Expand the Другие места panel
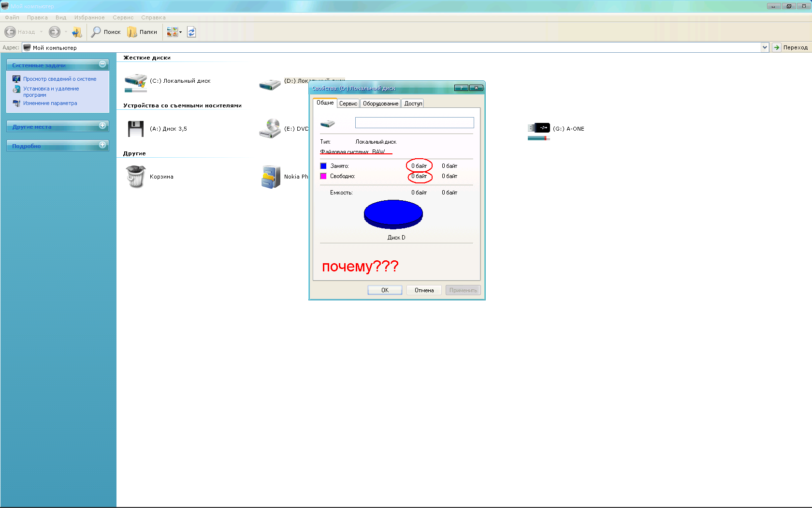Screen dimensions: 812x508 [x=102, y=126]
